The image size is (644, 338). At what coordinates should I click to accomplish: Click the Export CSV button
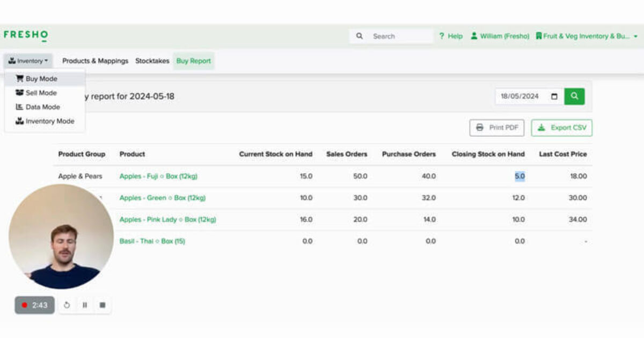561,128
